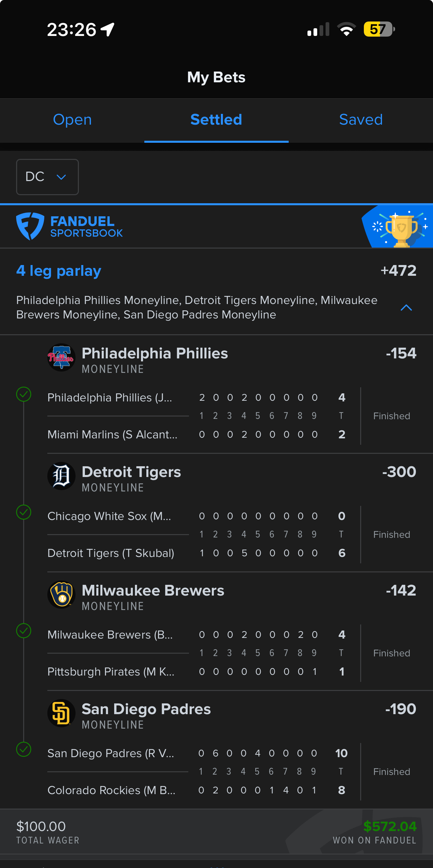The width and height of the screenshot is (433, 868).
Task: Tap the green checkmark beside Tigers leg
Action: tap(23, 512)
